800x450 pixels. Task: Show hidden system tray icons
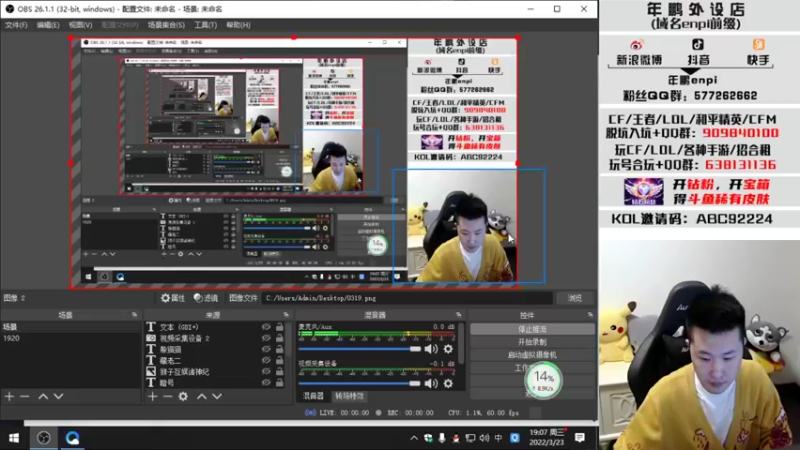pyautogui.click(x=414, y=438)
